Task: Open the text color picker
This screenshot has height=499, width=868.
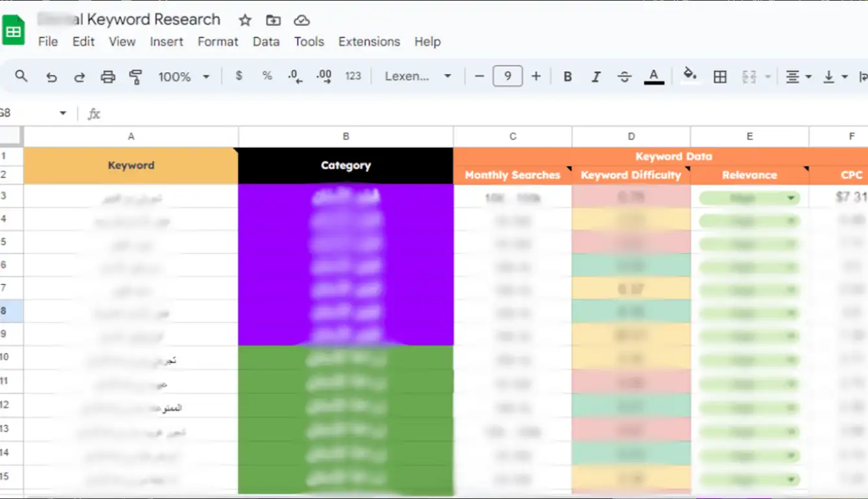Action: [x=653, y=77]
